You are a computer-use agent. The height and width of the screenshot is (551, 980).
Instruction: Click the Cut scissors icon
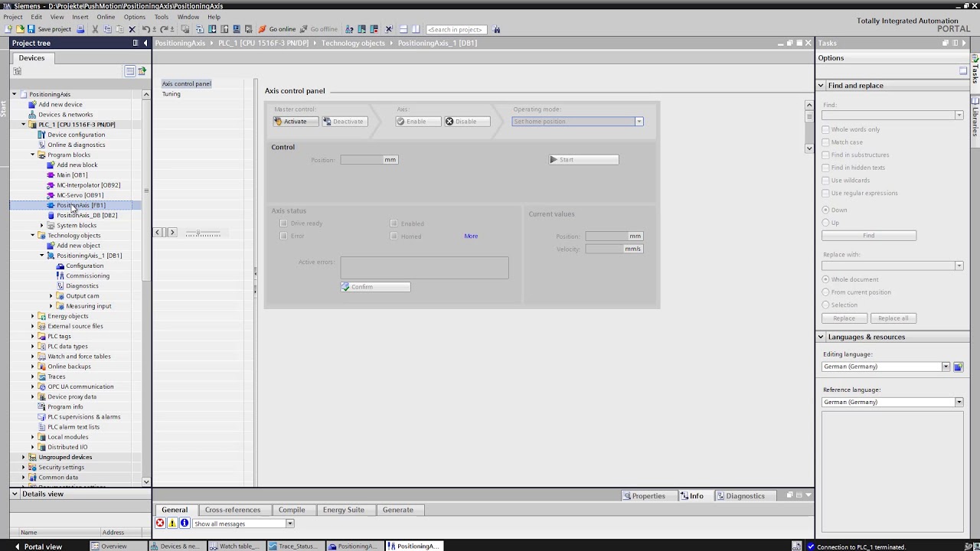click(x=95, y=29)
